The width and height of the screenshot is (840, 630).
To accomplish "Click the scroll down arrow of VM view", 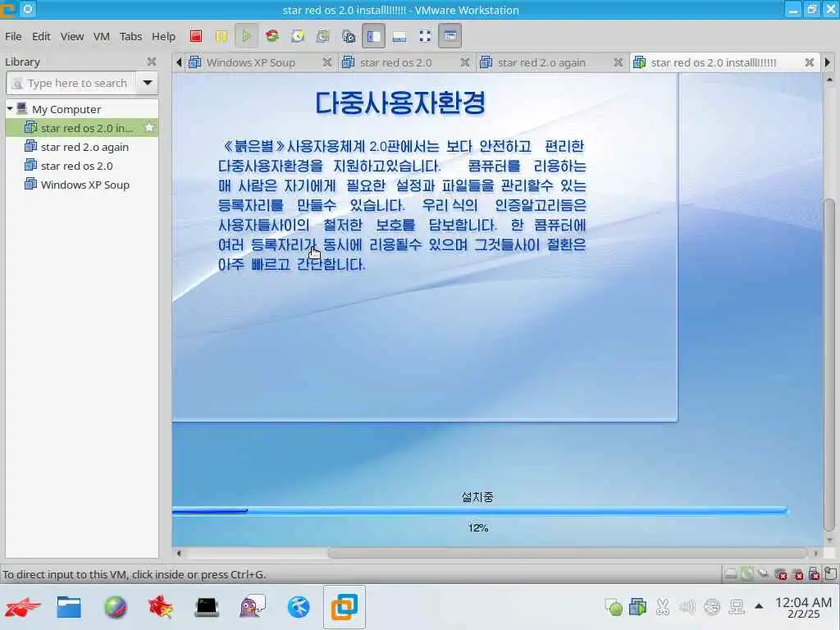I will (x=829, y=540).
